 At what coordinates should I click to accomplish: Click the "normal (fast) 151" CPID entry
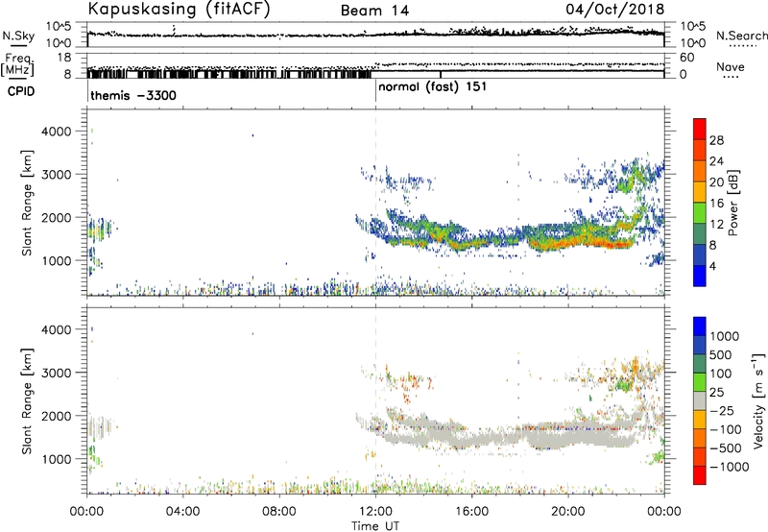coord(433,87)
